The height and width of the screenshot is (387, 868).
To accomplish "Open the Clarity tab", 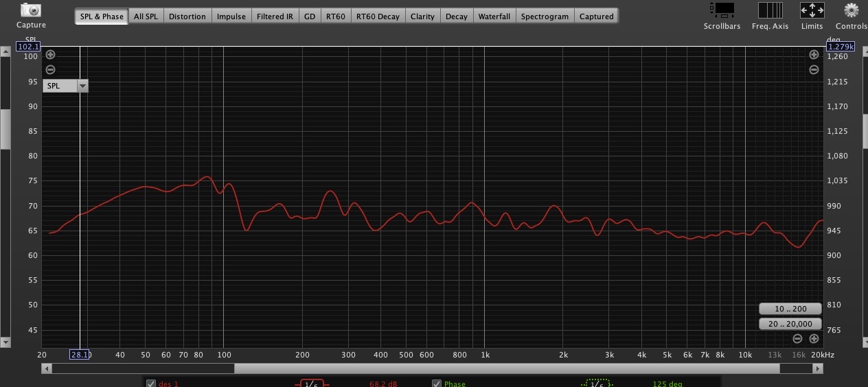I will pos(422,16).
